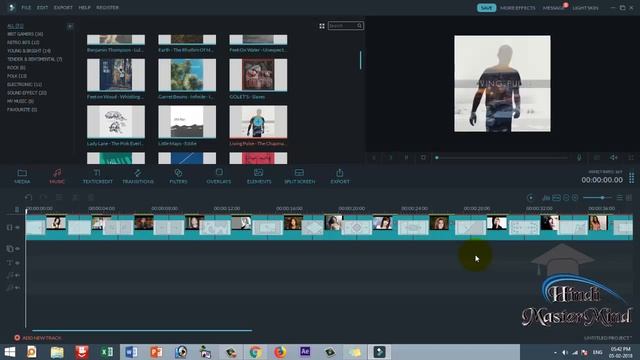
Task: Open Firefox from the taskbar
Action: [280, 352]
